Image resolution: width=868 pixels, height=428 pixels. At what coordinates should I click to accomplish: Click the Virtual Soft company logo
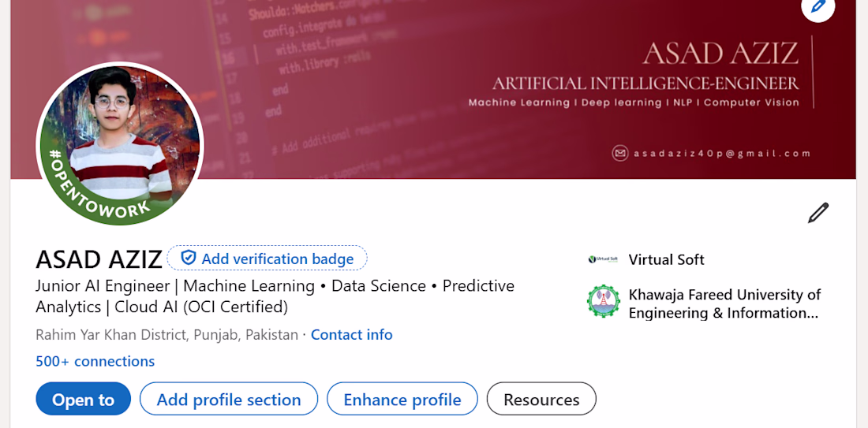coord(603,259)
